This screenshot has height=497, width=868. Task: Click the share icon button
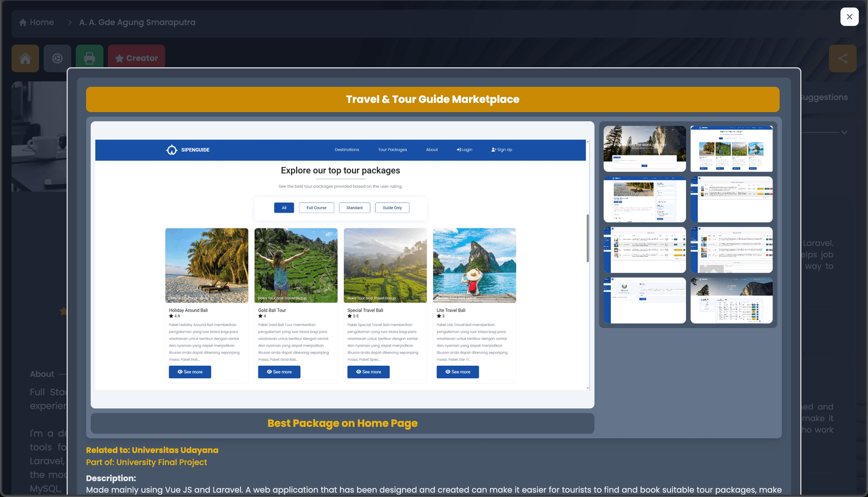[x=842, y=58]
